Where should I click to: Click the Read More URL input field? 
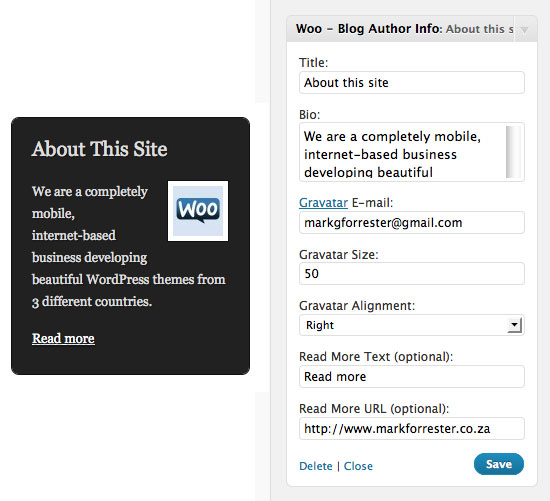point(412,428)
